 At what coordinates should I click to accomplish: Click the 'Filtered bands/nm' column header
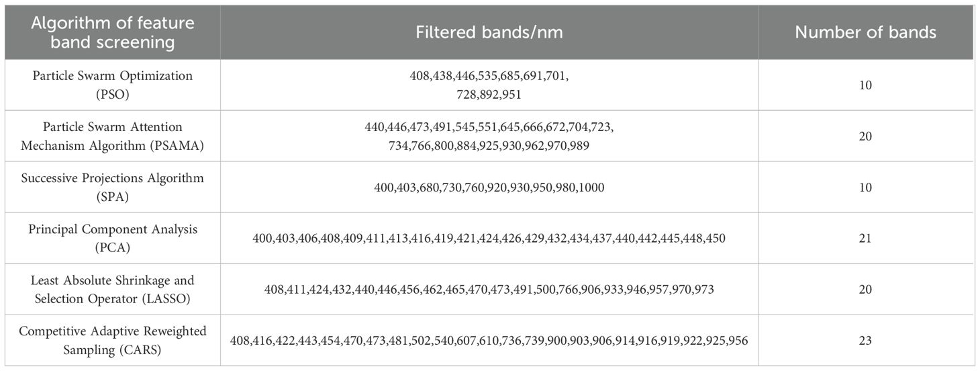click(489, 32)
